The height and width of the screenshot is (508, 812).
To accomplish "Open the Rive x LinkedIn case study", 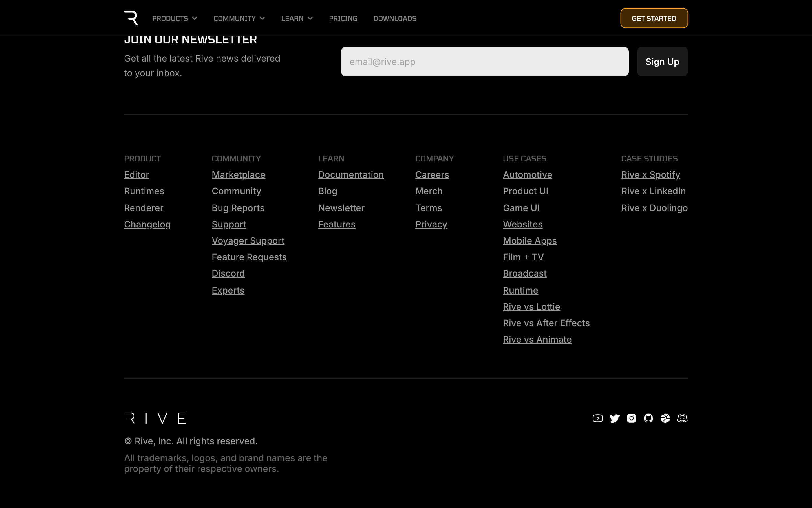I will click(x=653, y=191).
